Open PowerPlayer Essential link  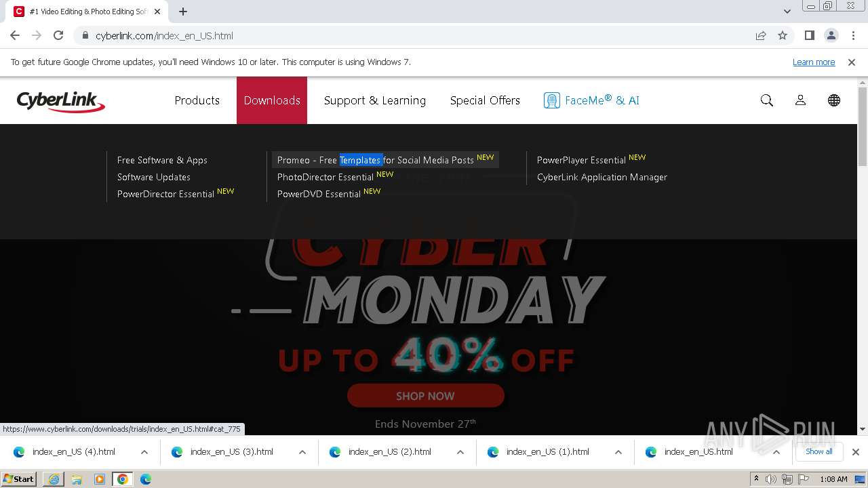(x=591, y=160)
